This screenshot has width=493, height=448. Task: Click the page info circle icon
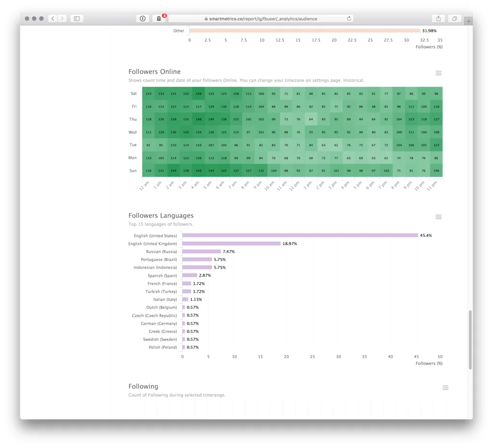point(143,18)
